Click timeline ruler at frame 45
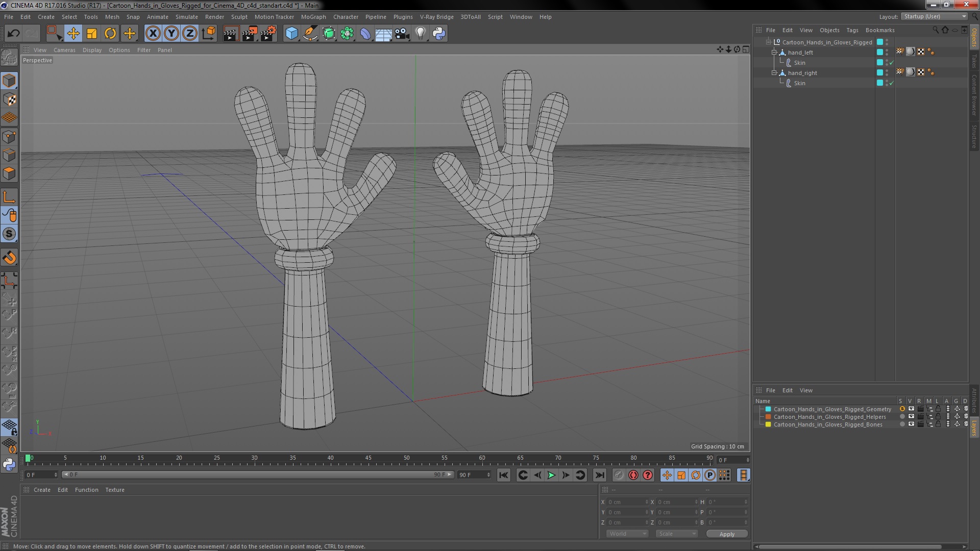The height and width of the screenshot is (551, 980). tap(369, 459)
